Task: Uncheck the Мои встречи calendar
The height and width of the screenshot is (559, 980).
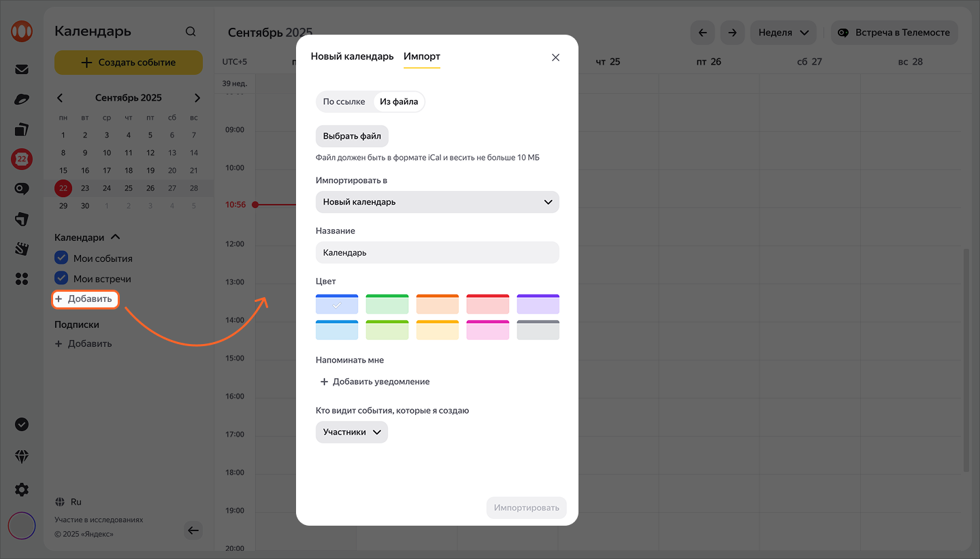Action: coord(61,279)
